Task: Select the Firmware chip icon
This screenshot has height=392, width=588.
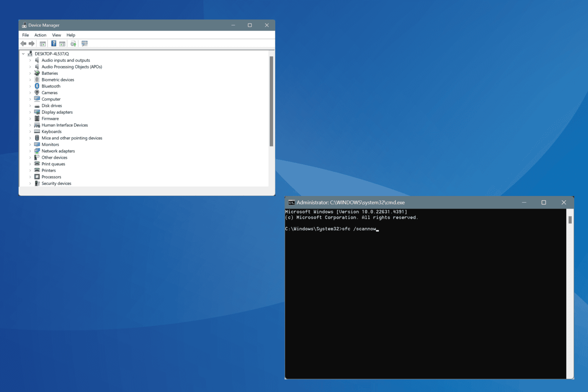Action: pos(37,119)
